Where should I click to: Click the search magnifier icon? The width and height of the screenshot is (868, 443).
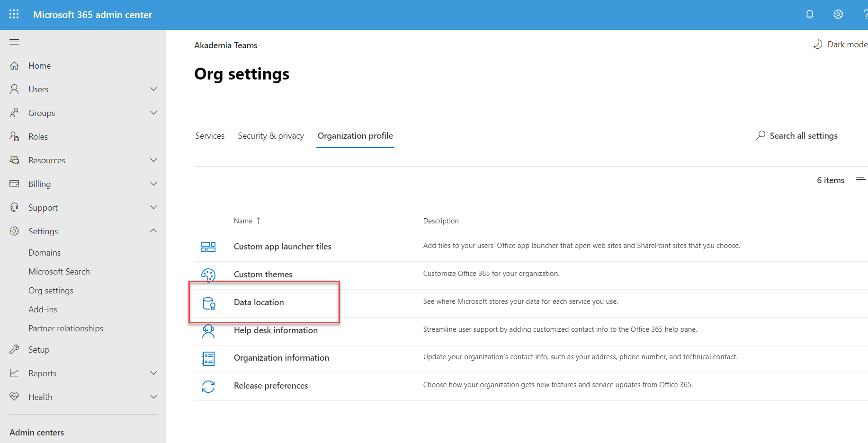761,135
